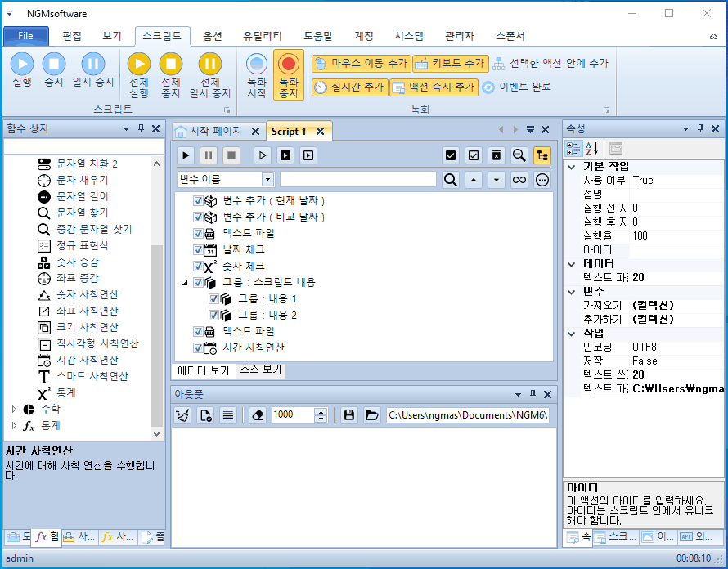Play script in editor toolbar
728x569 pixels.
(186, 155)
